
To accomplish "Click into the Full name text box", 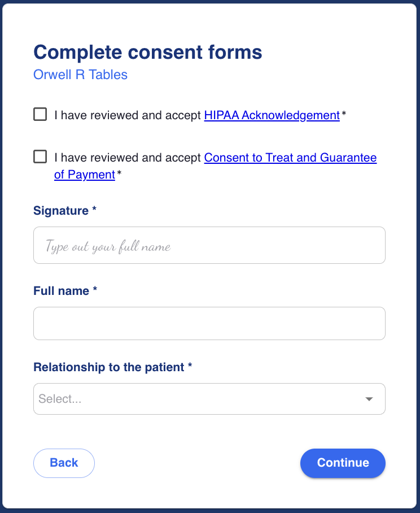I will 209,324.
